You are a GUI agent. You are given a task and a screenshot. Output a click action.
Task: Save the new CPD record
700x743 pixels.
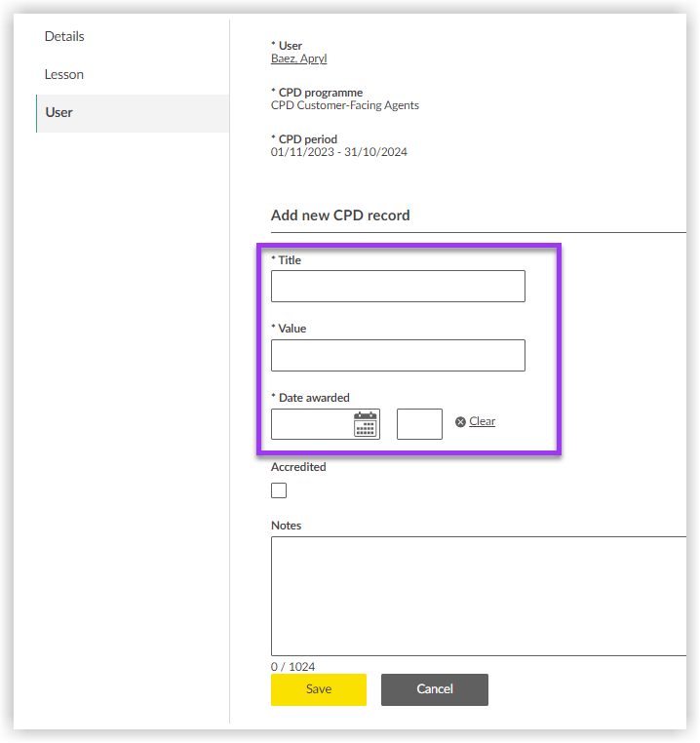click(319, 689)
